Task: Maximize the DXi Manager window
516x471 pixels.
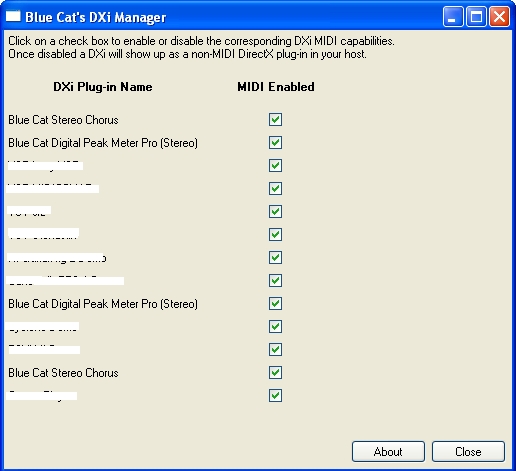Action: click(476, 16)
